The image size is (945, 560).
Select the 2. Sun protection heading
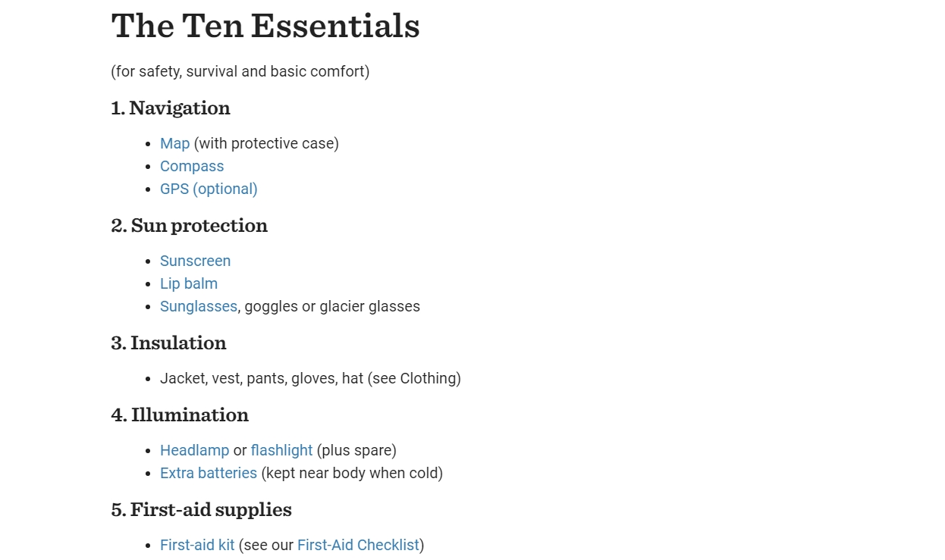coord(190,225)
